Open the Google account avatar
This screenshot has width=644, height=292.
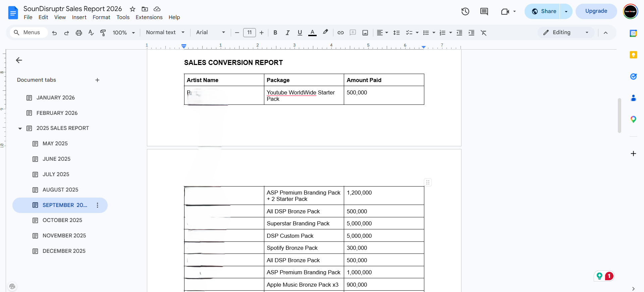[x=630, y=11]
